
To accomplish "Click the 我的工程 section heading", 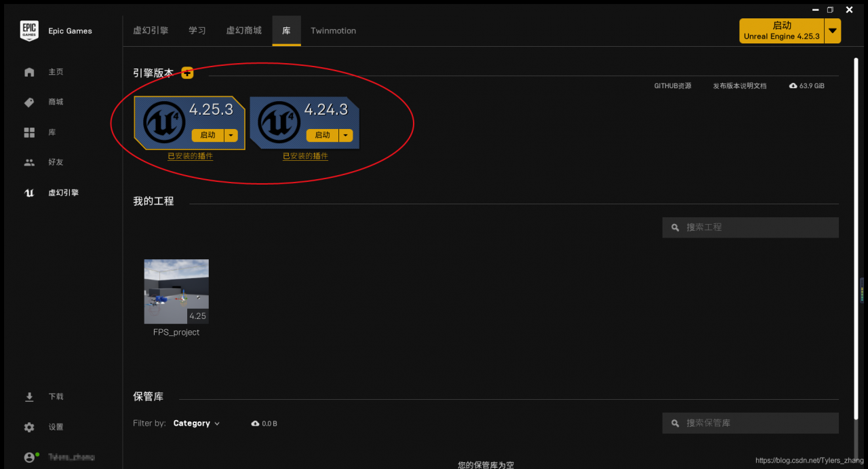I will pyautogui.click(x=153, y=202).
